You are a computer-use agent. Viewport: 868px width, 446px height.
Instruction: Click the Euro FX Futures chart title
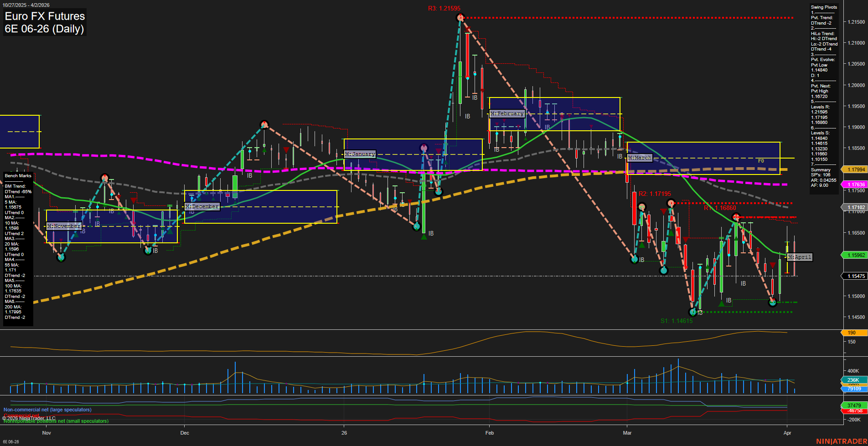pos(44,16)
